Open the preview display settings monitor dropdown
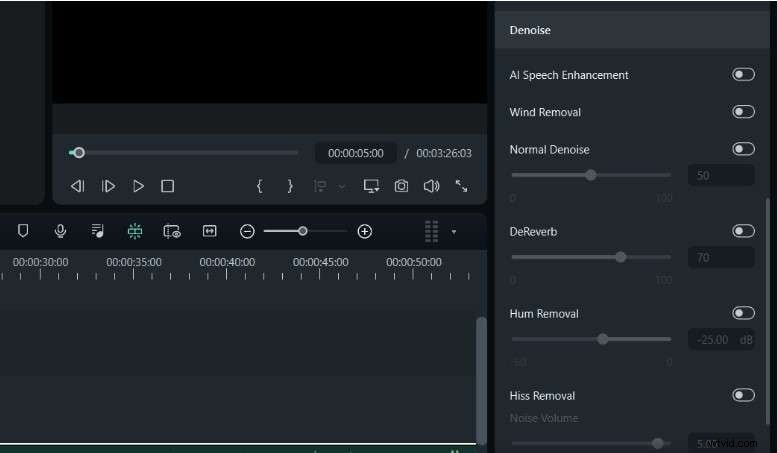This screenshot has height=453, width=777. click(x=371, y=186)
